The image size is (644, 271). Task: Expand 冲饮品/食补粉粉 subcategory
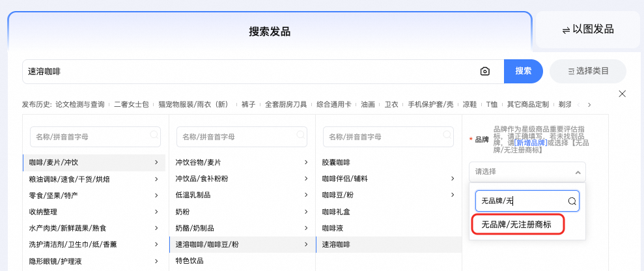tap(242, 179)
